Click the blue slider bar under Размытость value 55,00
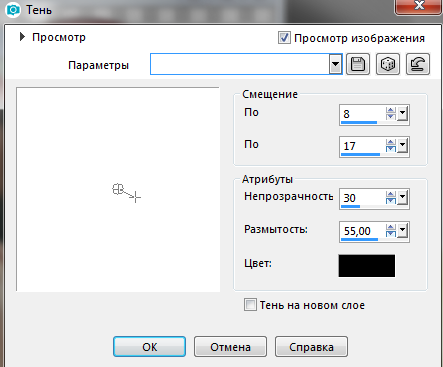Screen dimensions: 443x367 tap(359, 239)
